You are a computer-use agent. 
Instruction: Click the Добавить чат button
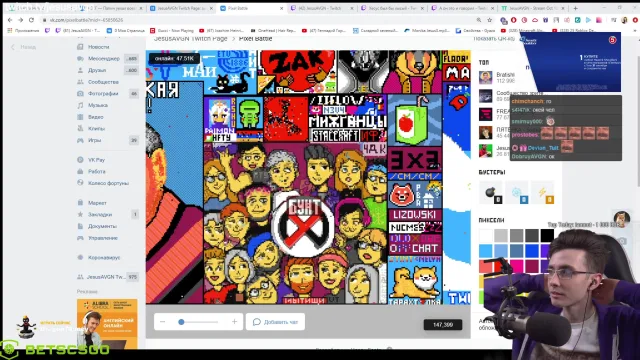coord(276,322)
